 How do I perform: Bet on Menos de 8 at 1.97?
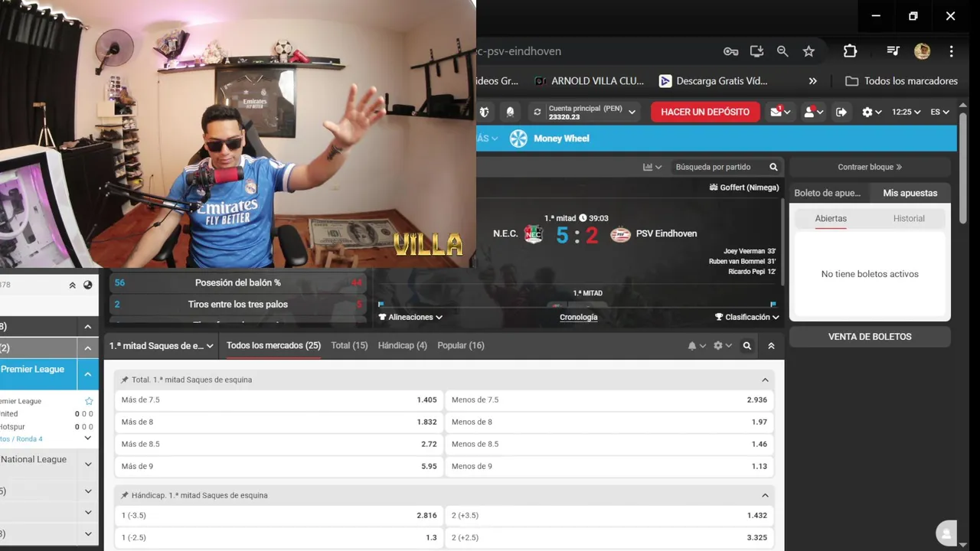click(x=609, y=422)
